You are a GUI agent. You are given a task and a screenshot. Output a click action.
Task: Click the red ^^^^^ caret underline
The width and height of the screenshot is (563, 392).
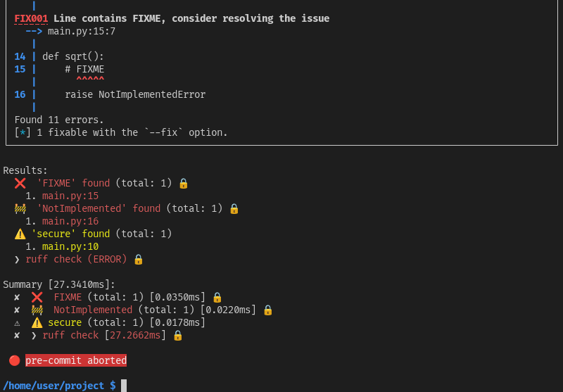[x=90, y=79]
